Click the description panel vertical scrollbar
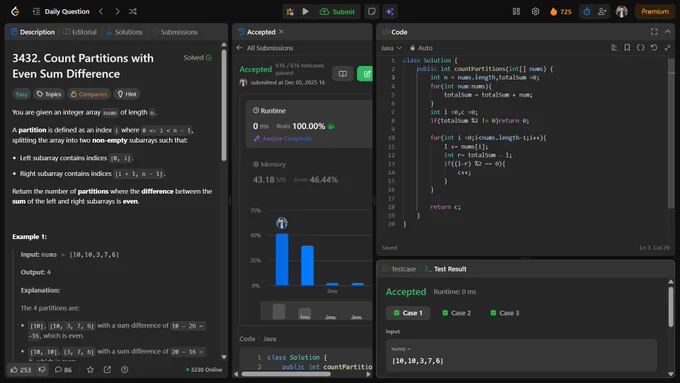The width and height of the screenshot is (680, 383). click(224, 105)
